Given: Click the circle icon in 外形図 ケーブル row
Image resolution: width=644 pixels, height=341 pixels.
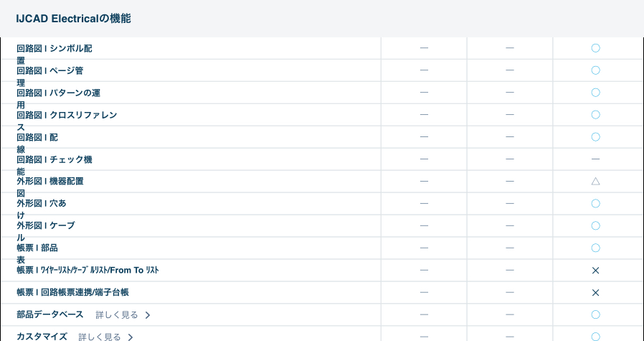Looking at the screenshot, I should tap(595, 225).
